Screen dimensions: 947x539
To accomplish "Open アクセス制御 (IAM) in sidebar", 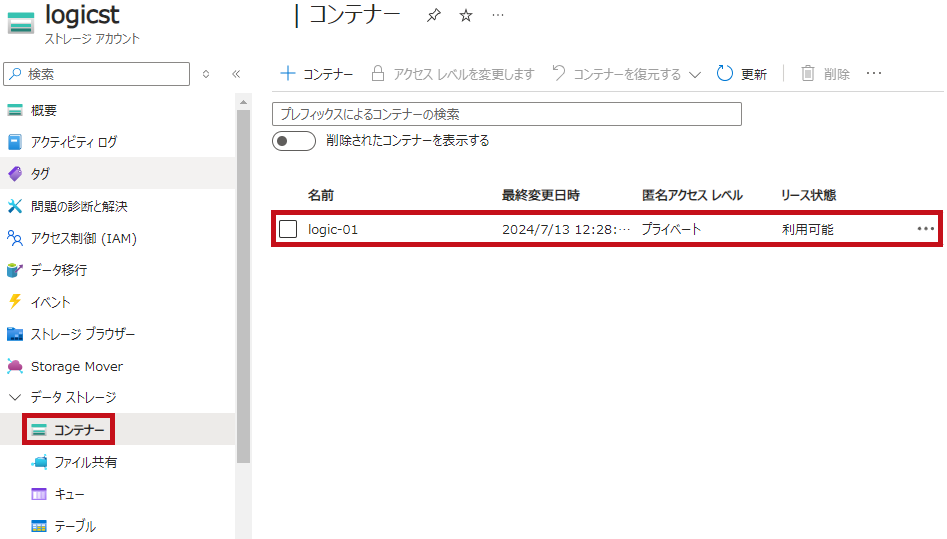I will click(83, 238).
